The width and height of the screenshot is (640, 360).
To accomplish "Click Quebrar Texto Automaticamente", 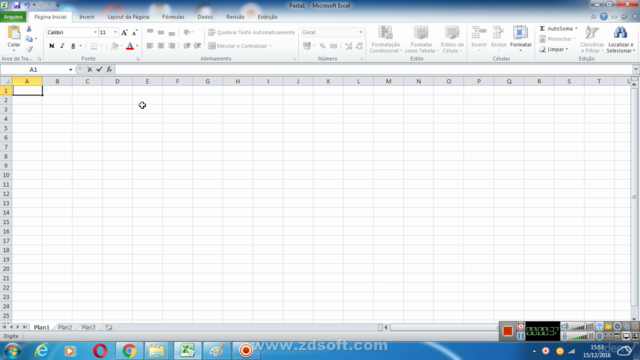I will point(251,32).
